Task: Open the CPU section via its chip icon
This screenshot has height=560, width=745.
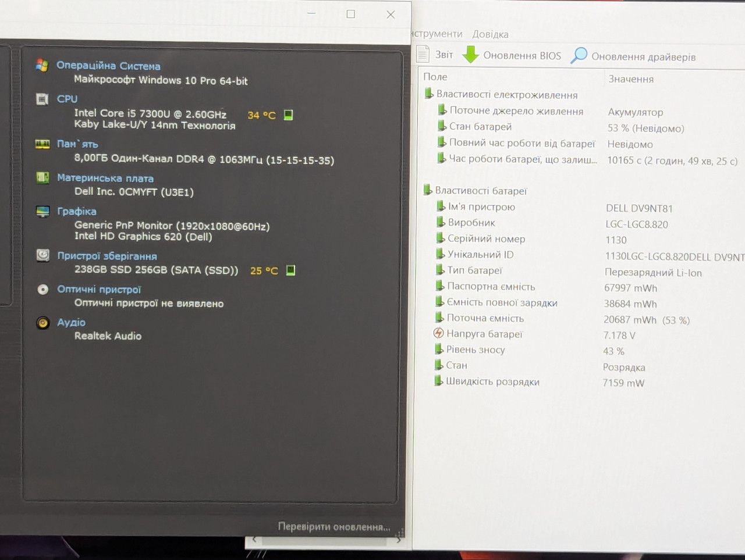Action: click(42, 99)
